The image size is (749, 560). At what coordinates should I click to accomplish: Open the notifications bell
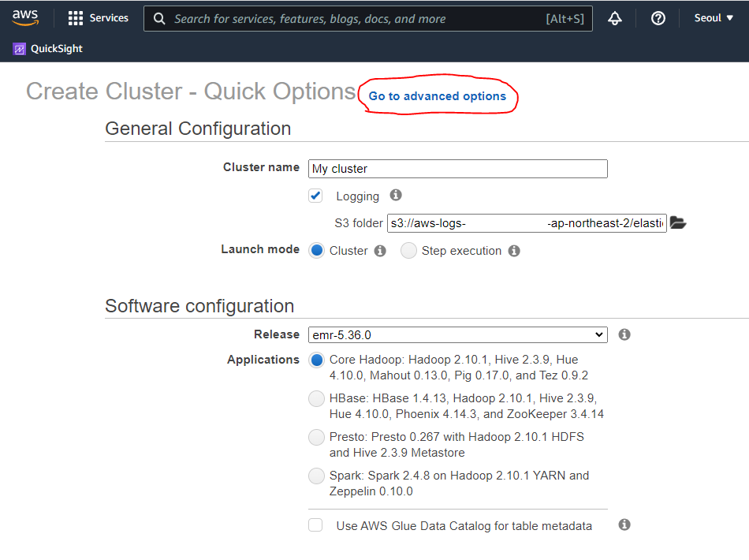(615, 18)
